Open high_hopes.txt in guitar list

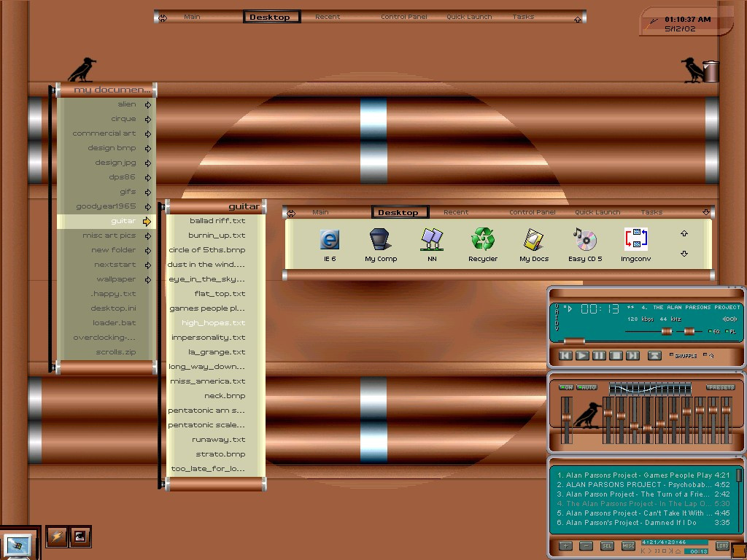[x=213, y=323]
